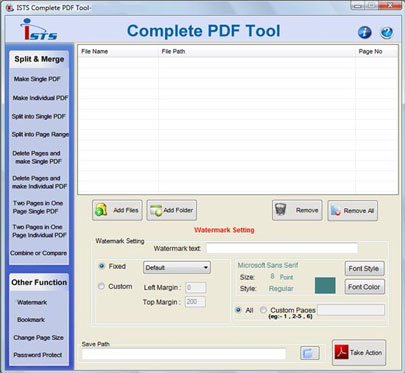Viewport: 405px width, 373px height.
Task: Open Two Pages in One Page Individual PDF
Action: click(x=39, y=231)
